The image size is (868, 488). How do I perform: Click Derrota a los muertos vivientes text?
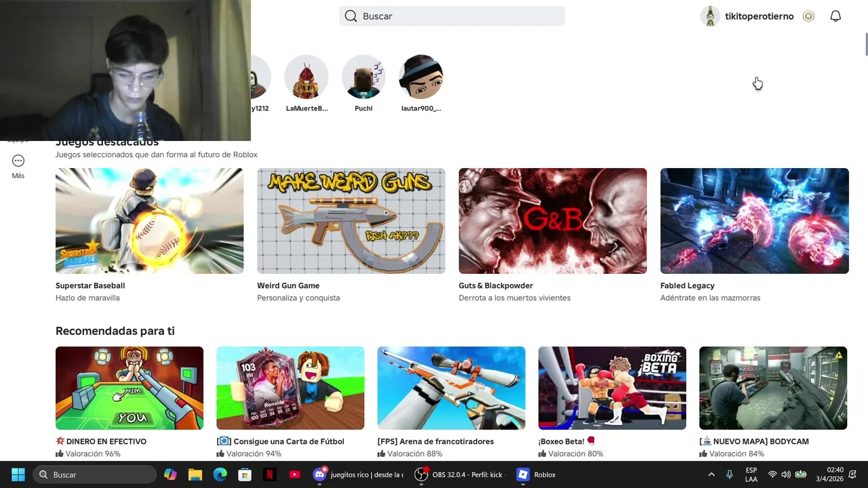515,298
